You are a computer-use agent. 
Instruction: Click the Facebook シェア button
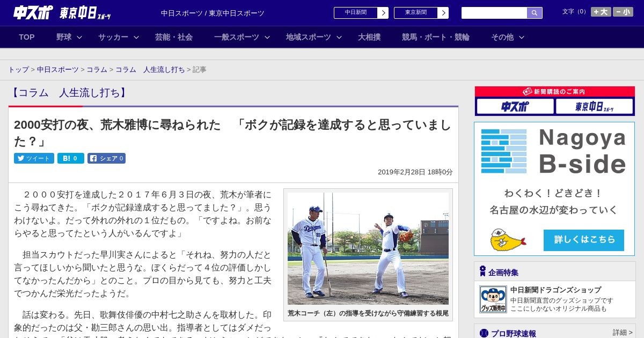[x=106, y=158]
